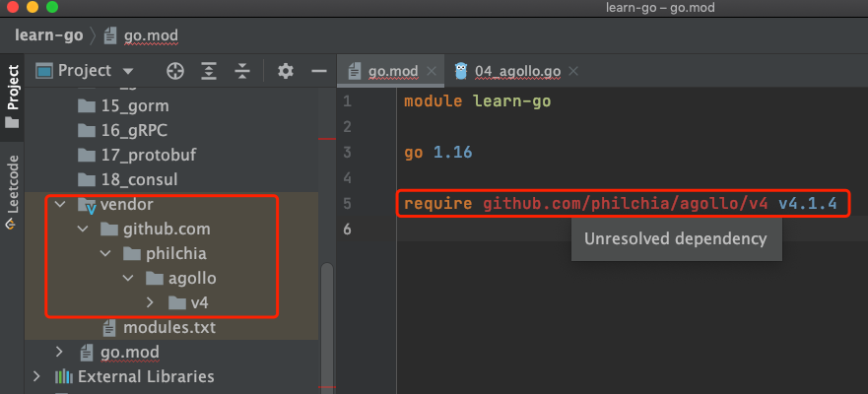868x394 pixels.
Task: Click the v4.1.4 version text
Action: [808, 204]
